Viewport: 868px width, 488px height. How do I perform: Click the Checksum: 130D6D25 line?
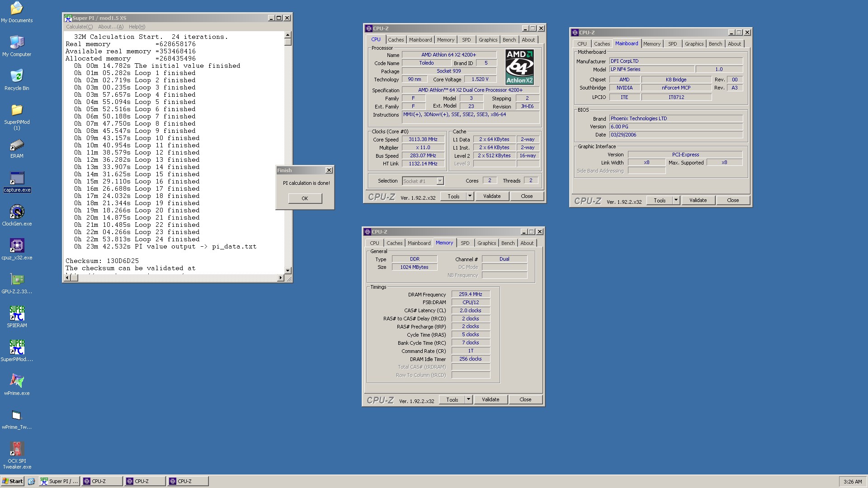click(x=102, y=261)
